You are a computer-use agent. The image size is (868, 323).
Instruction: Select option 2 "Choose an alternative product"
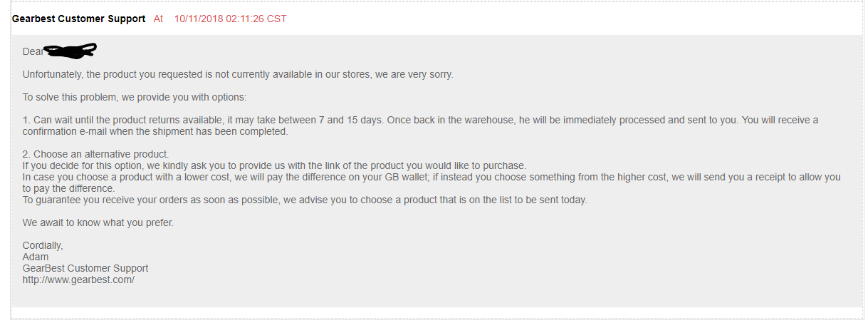tap(96, 154)
